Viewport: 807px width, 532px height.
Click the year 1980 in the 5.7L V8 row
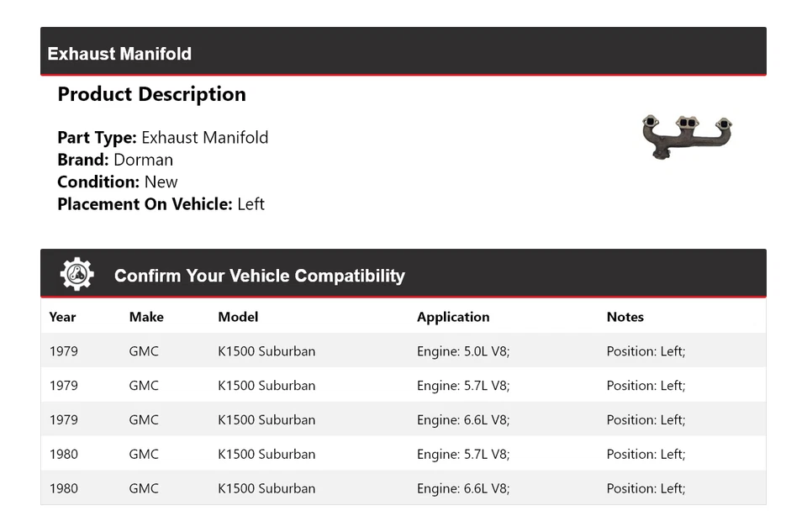click(64, 455)
